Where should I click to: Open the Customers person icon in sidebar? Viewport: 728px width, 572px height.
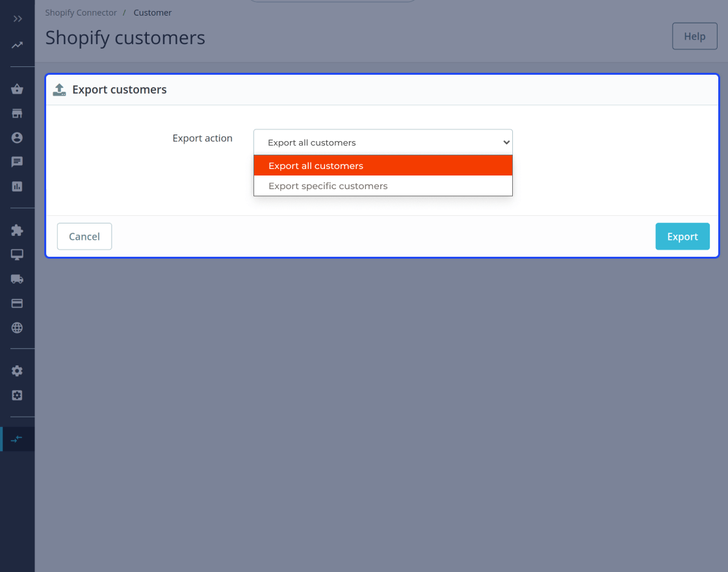coord(17,138)
